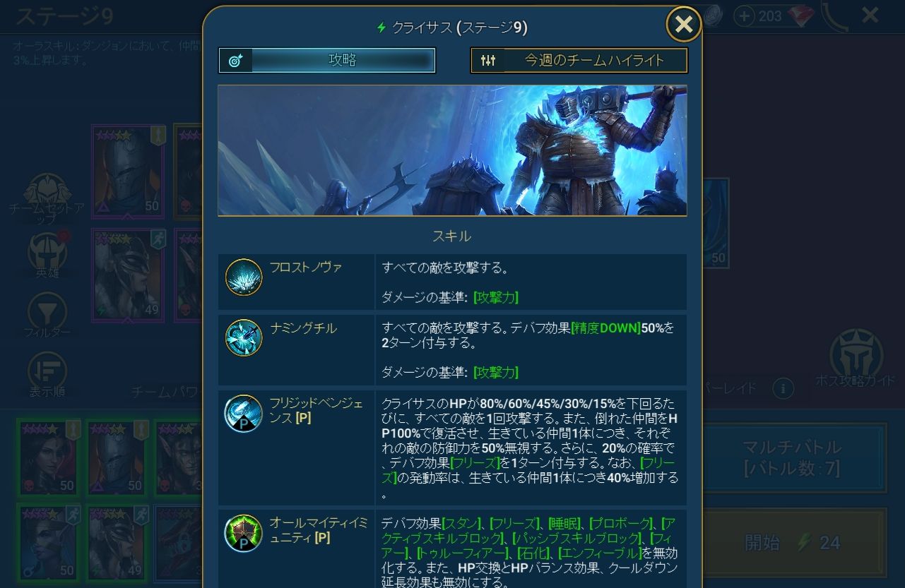Open the 表示順 sort order icon
905x588 pixels.
coord(47,371)
